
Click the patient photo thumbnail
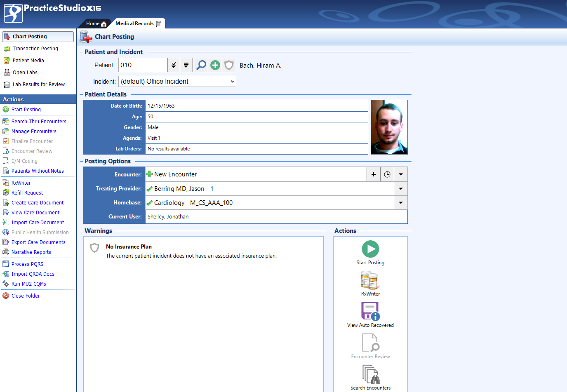click(x=389, y=127)
